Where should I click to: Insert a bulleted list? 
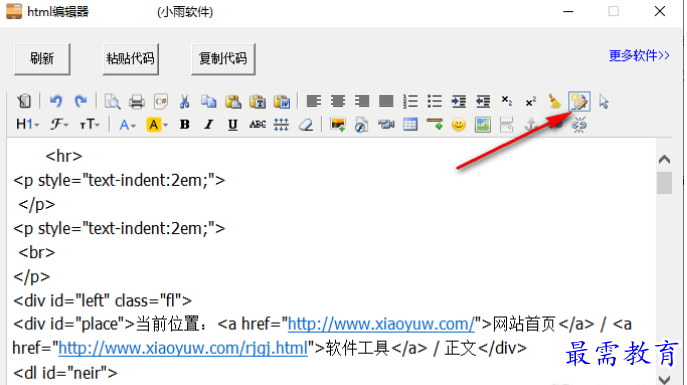[x=435, y=102]
